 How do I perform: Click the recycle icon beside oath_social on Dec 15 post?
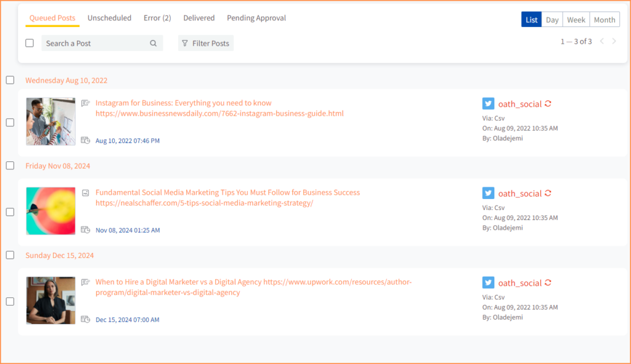548,283
